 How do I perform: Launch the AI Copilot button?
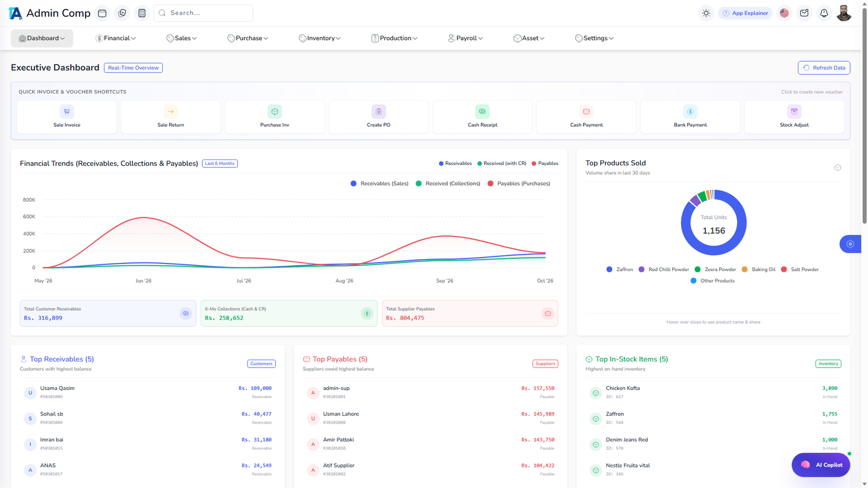coord(821,465)
